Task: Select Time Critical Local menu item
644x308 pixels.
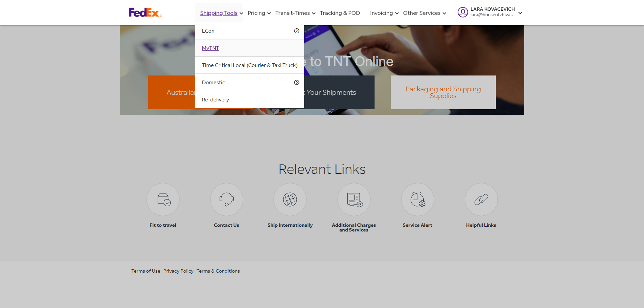Action: pos(250,65)
